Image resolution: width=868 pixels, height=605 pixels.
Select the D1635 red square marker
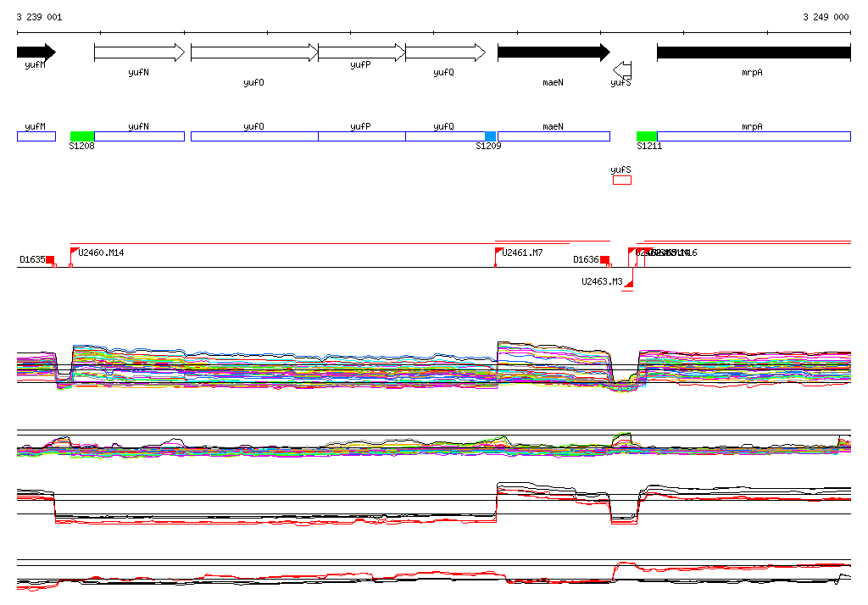(x=50, y=259)
